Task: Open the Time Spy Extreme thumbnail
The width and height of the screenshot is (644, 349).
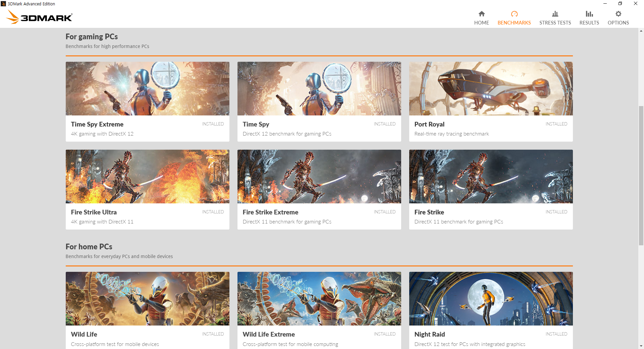Action: tap(148, 89)
